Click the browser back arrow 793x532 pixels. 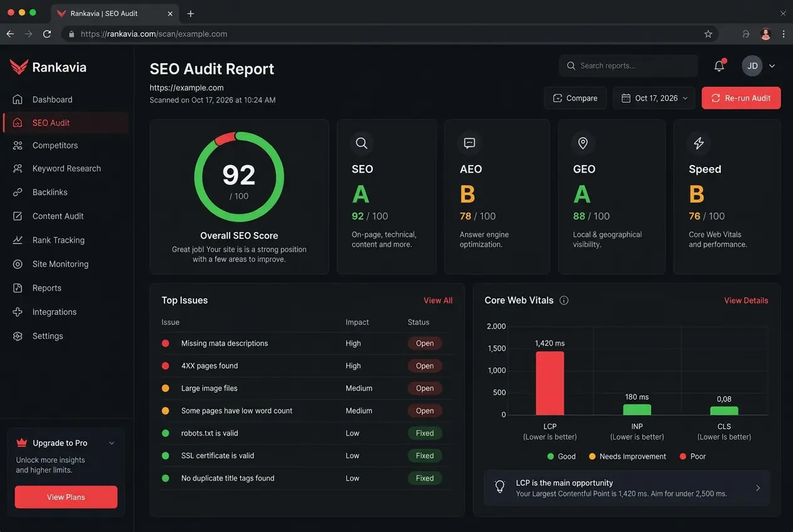click(10, 34)
